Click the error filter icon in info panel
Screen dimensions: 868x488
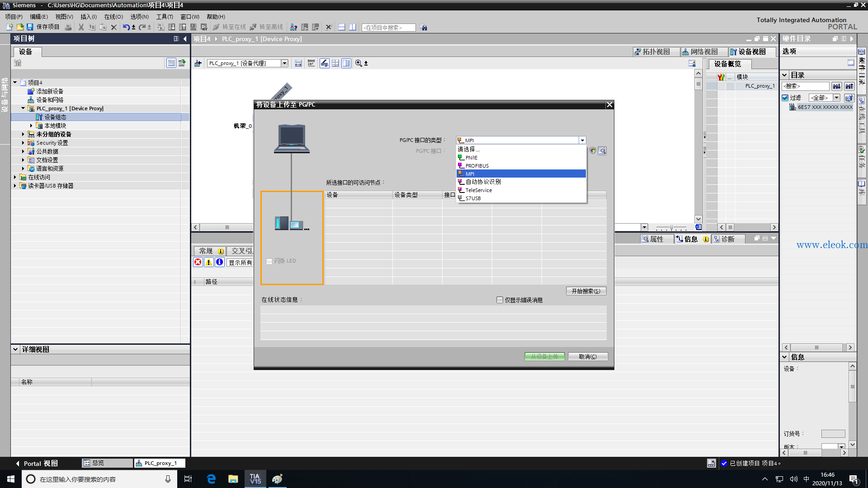[x=198, y=262]
